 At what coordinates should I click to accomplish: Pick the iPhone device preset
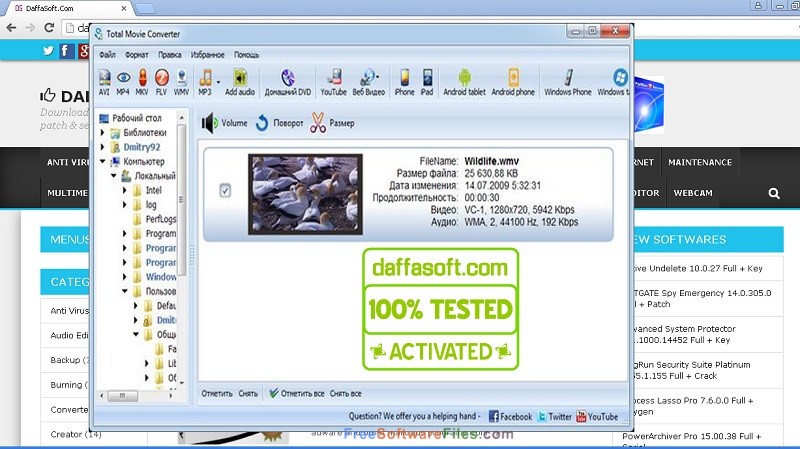pyautogui.click(x=404, y=82)
